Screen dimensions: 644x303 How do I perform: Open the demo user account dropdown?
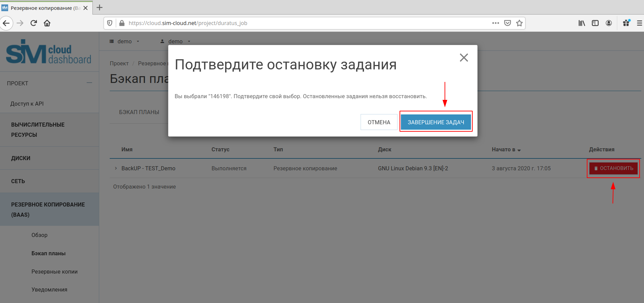175,41
